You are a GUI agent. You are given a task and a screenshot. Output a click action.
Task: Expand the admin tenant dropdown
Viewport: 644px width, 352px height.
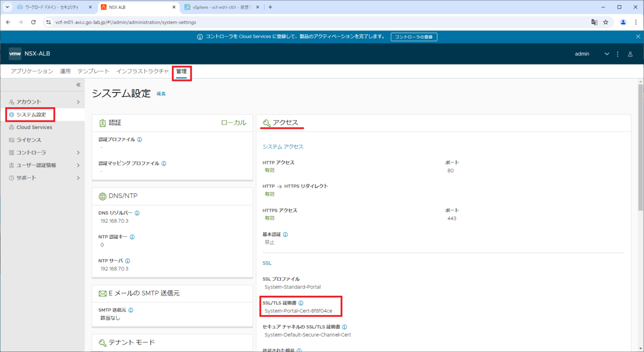click(607, 54)
